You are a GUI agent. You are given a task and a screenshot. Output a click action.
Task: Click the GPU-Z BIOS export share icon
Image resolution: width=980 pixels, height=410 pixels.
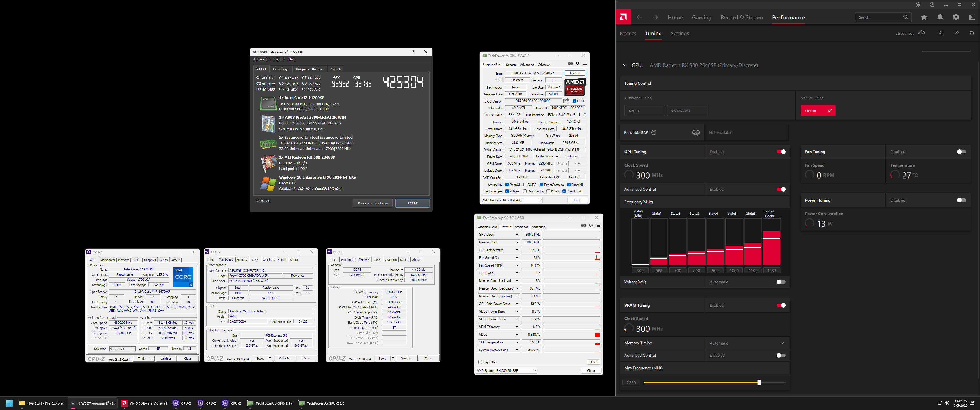[566, 101]
